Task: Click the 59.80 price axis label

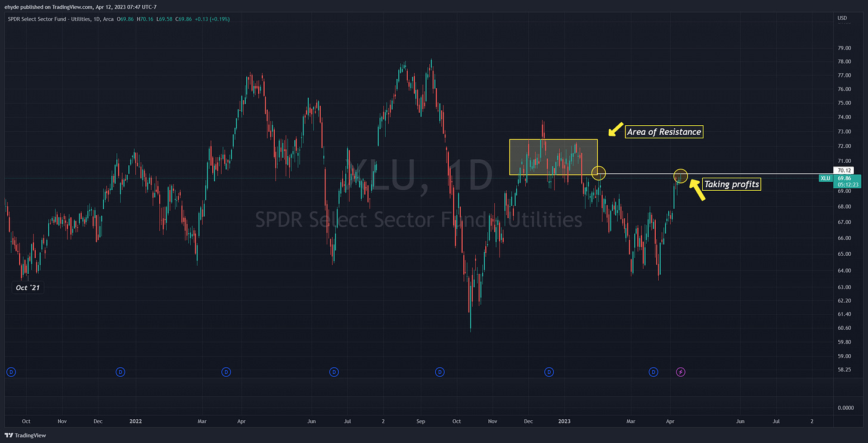Action: [844, 342]
